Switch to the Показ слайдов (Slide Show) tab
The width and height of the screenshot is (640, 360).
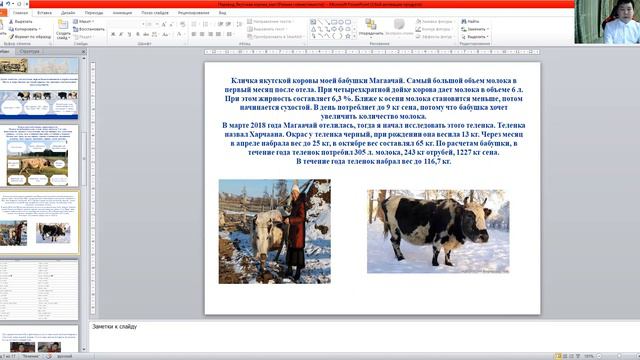click(155, 13)
